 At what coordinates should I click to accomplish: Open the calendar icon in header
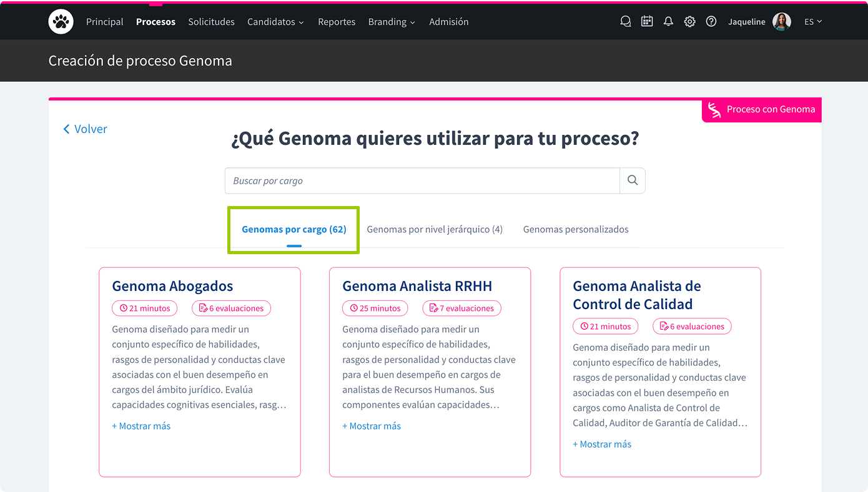[x=647, y=22]
